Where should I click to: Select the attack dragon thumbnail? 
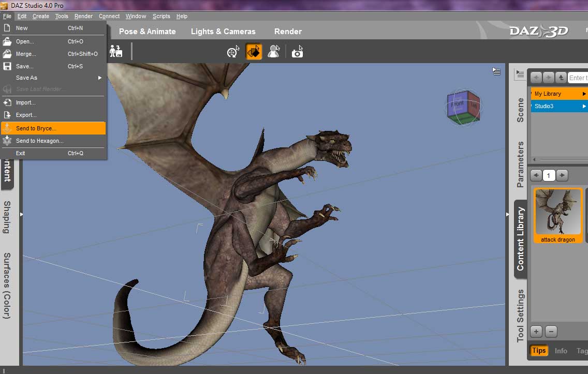tap(558, 216)
